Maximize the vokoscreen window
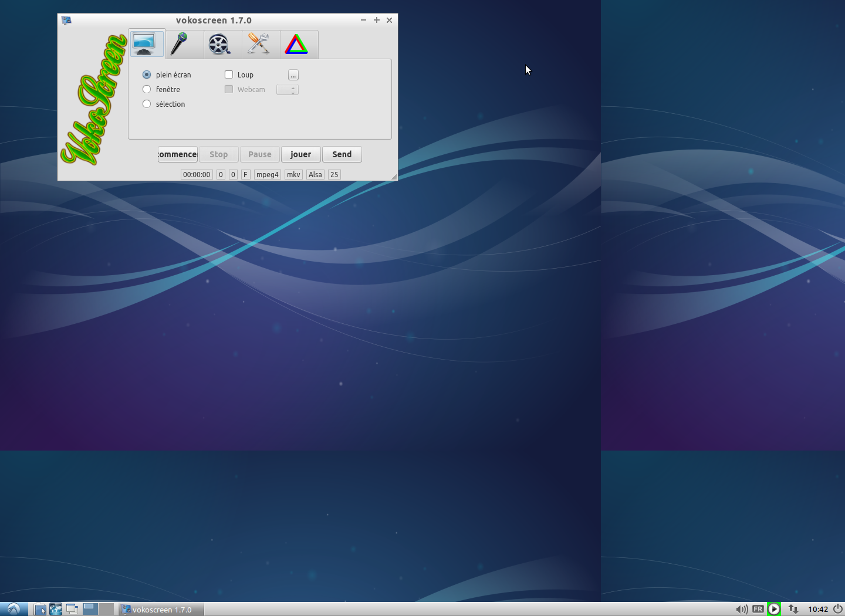The image size is (845, 616). coord(377,20)
